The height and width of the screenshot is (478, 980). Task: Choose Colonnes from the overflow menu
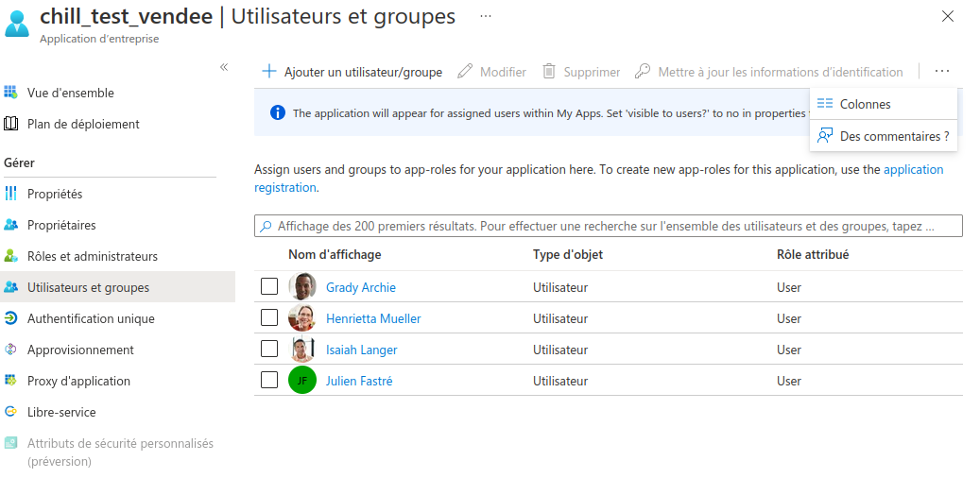click(865, 104)
